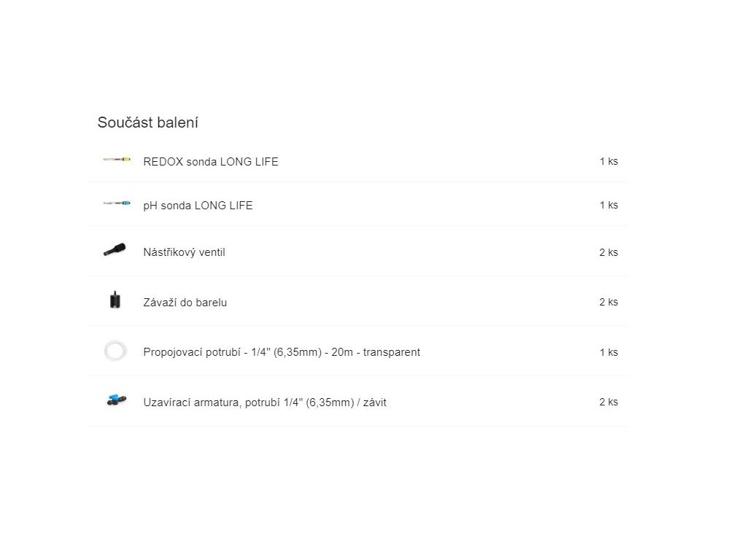Image resolution: width=747 pixels, height=560 pixels.
Task: Open REDOX sonda LONG LIFE product link
Action: [x=211, y=162]
